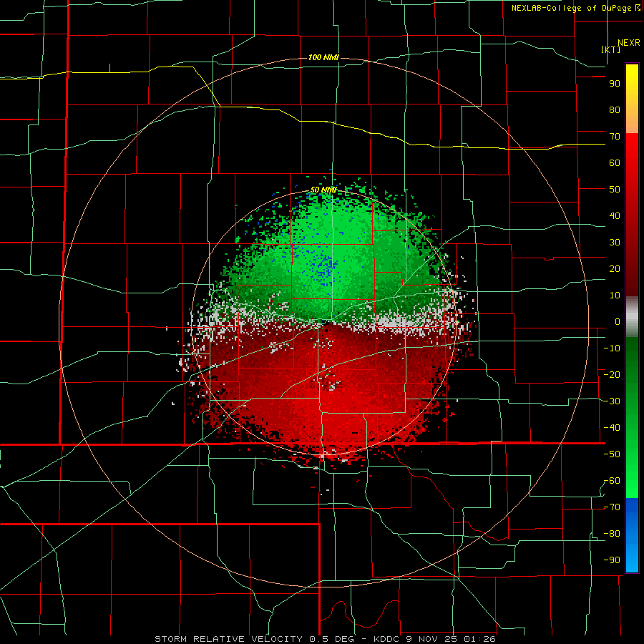Click the -70 value on velocity scale
This screenshot has width=644, height=644.
pyautogui.click(x=612, y=507)
